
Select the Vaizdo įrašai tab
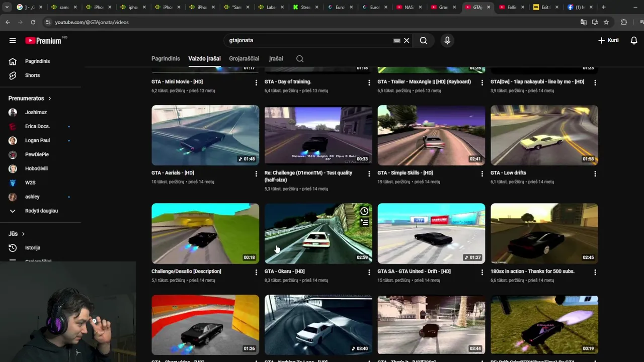point(204,59)
